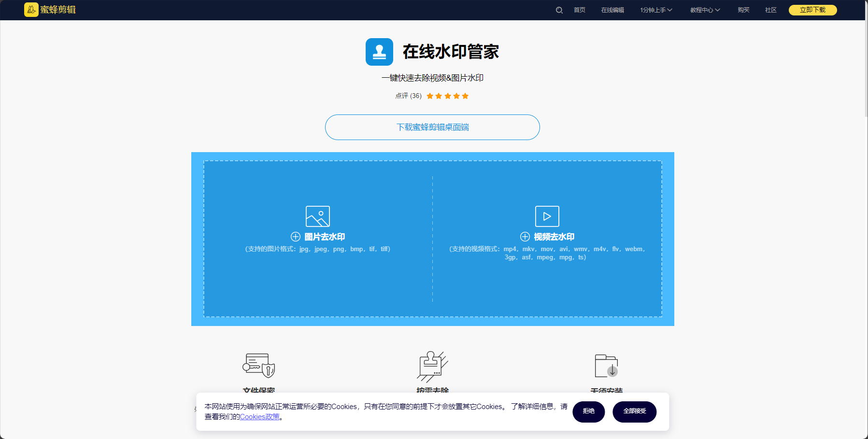Click the yellow 立即下载 button
Image resolution: width=868 pixels, height=439 pixels.
tap(813, 10)
